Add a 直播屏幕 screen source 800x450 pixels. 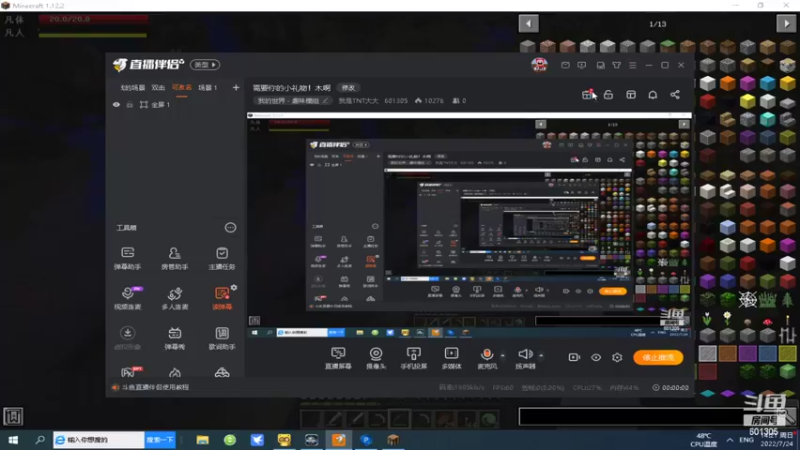coord(338,358)
